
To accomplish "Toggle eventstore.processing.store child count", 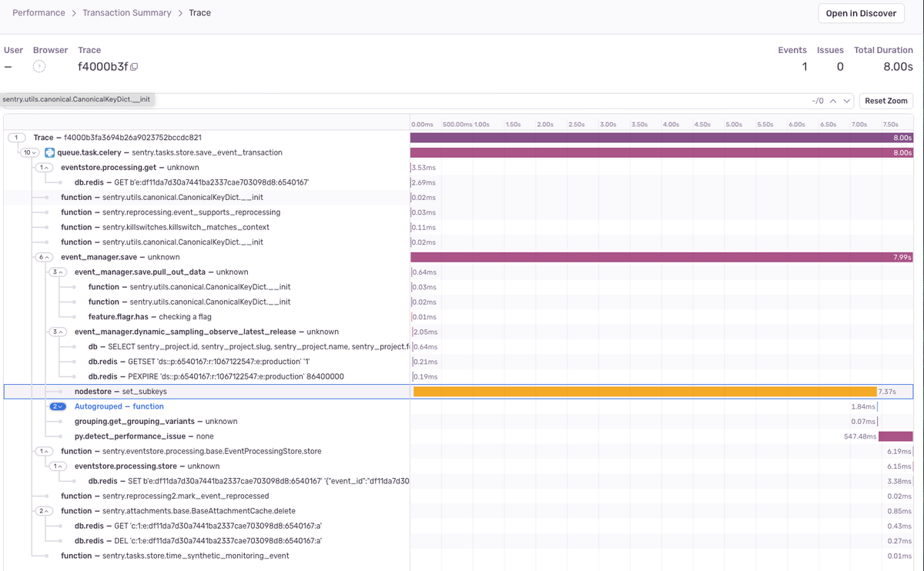I will tap(58, 466).
